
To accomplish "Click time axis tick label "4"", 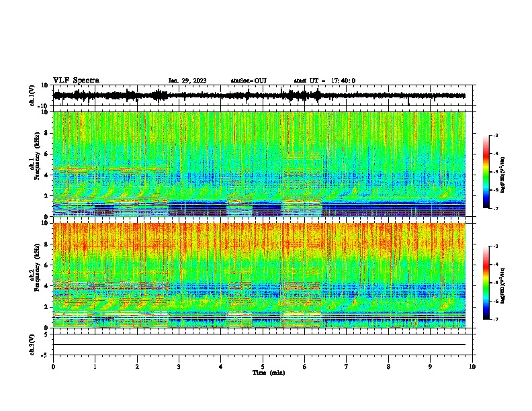I will [221, 367].
